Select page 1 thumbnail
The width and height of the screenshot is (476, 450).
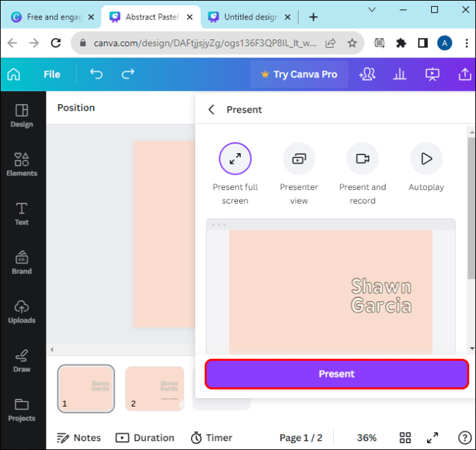tap(86, 389)
